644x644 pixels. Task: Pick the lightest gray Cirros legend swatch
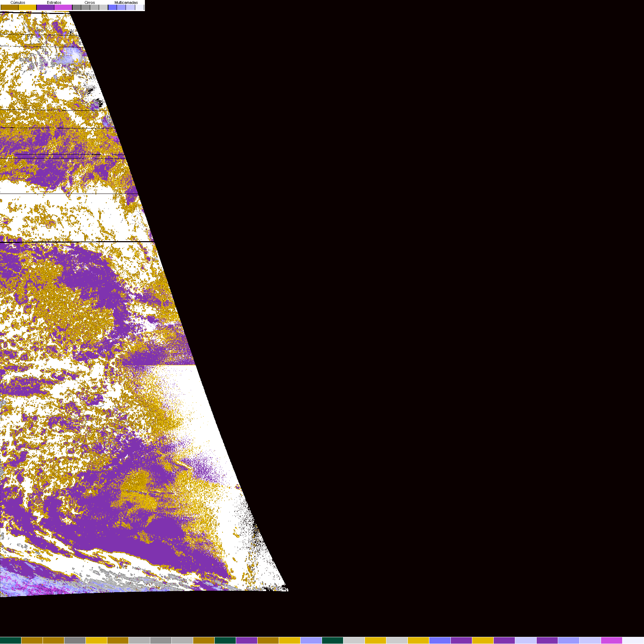pos(103,8)
